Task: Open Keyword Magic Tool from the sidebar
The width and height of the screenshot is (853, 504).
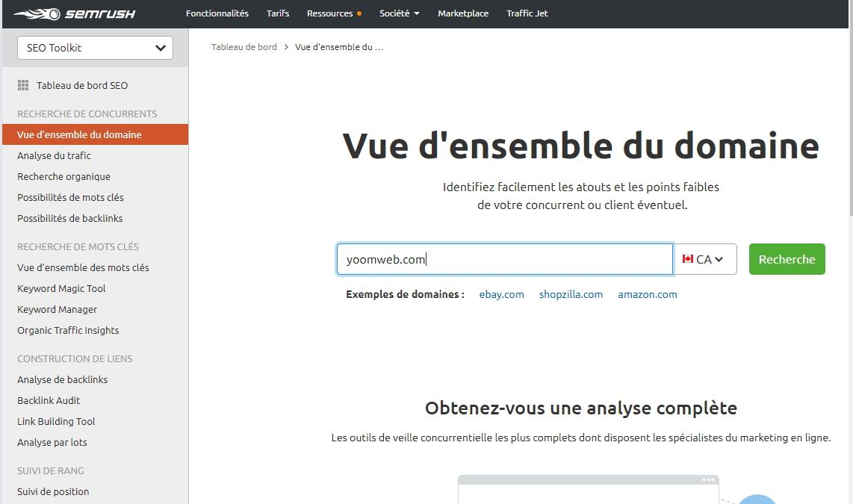Action: point(61,288)
